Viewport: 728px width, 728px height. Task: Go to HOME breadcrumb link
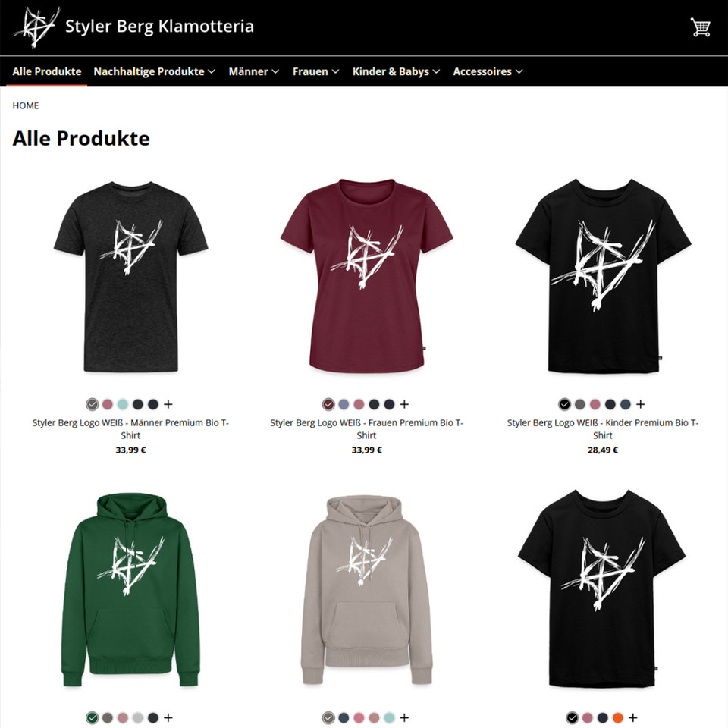[x=26, y=106]
